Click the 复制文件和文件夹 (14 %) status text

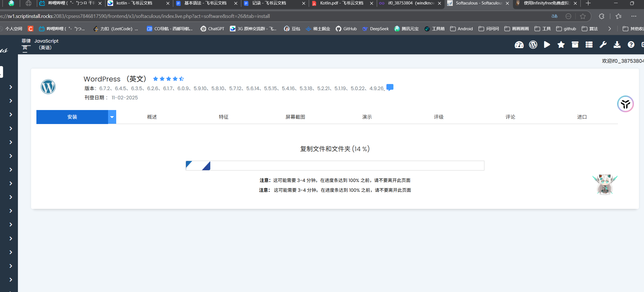click(x=335, y=149)
